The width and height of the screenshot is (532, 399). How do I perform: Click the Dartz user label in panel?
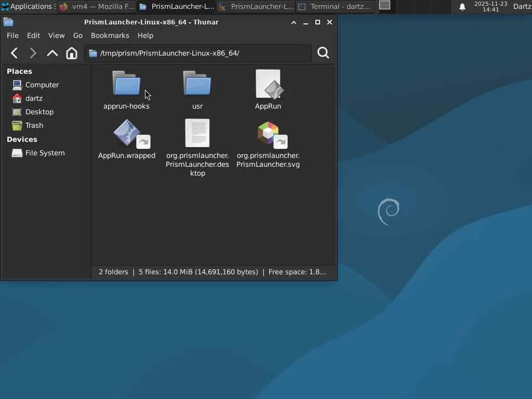click(x=522, y=6)
